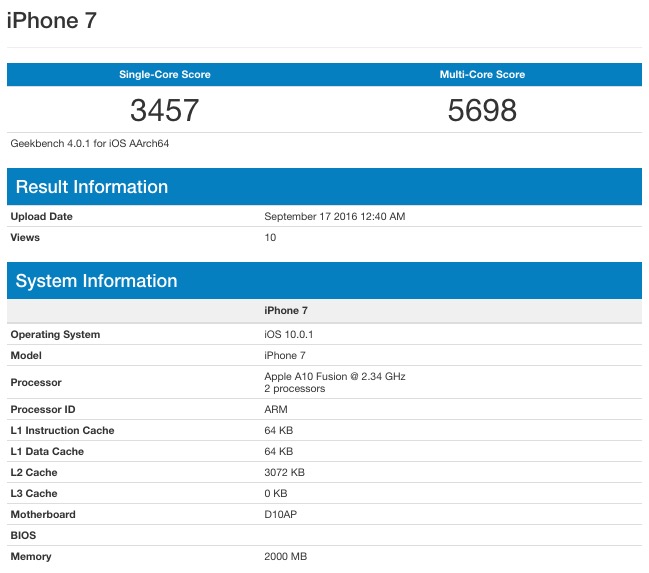Click the iPhone 7 column header in table
Screen dimensions: 649x573
[x=288, y=311]
